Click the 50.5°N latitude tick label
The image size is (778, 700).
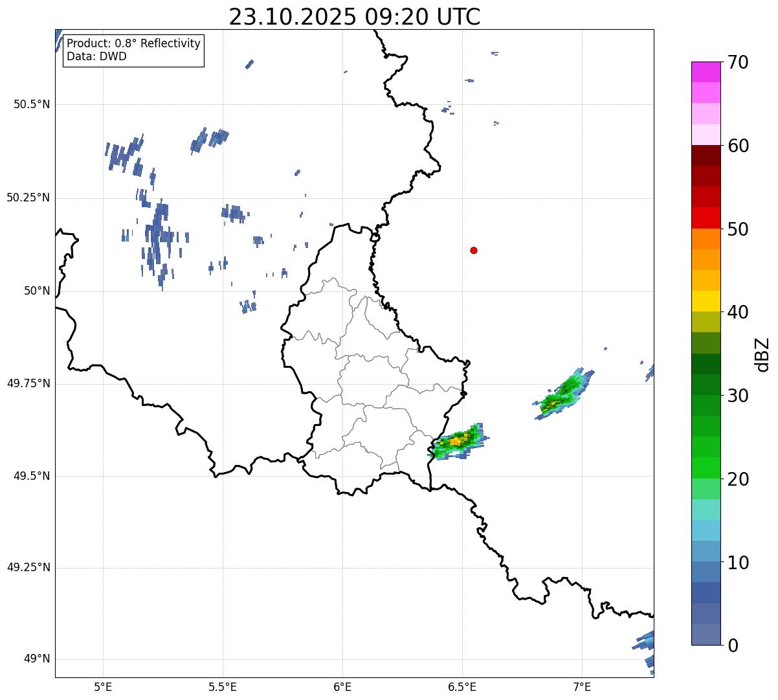click(32, 104)
